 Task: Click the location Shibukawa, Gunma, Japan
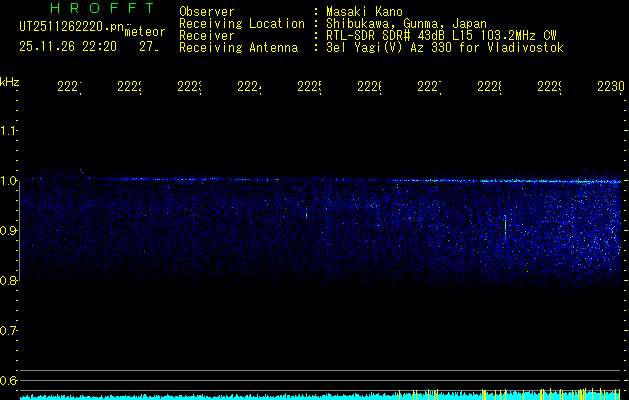(407, 24)
